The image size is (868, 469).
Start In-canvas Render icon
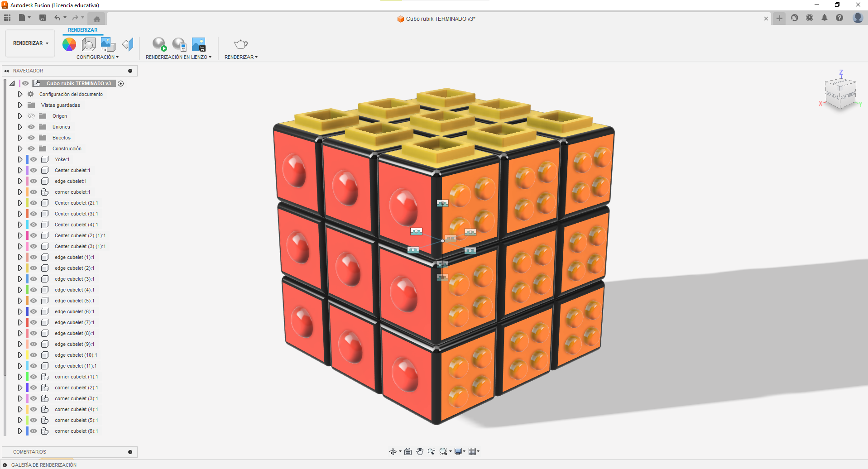click(x=159, y=44)
